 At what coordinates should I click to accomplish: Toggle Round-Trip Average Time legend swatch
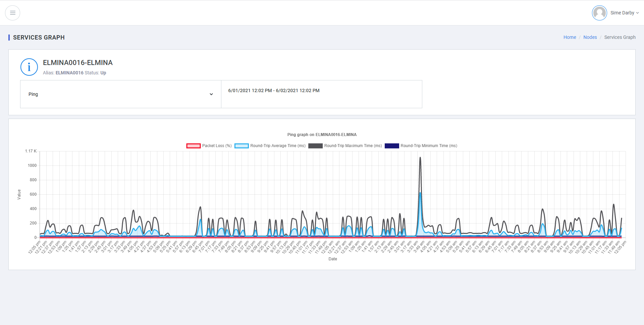[241, 146]
